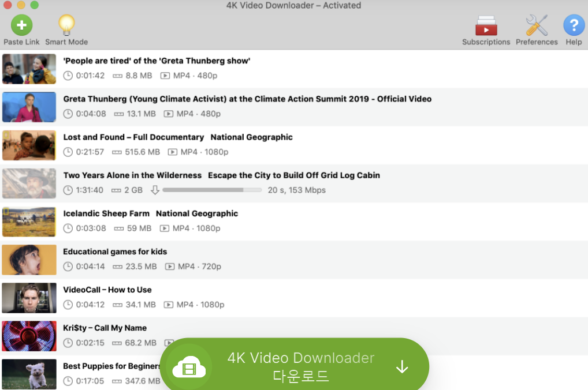Screen dimensions: 588x390
Task: Click the clock icon next to 0:02:15
Action: click(x=68, y=343)
